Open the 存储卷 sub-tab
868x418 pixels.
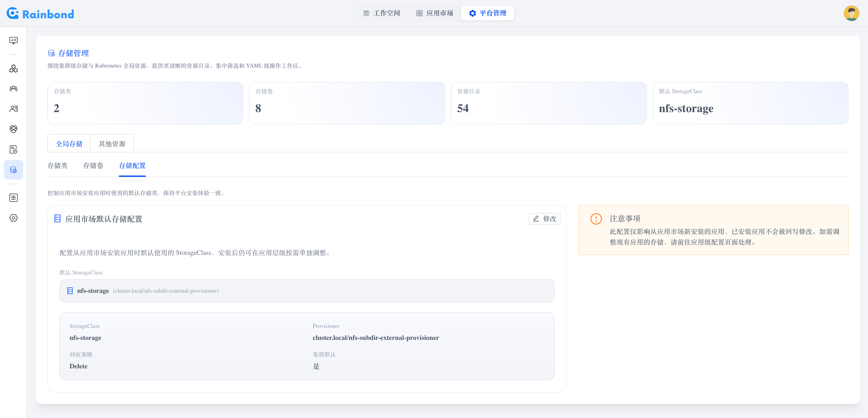93,166
